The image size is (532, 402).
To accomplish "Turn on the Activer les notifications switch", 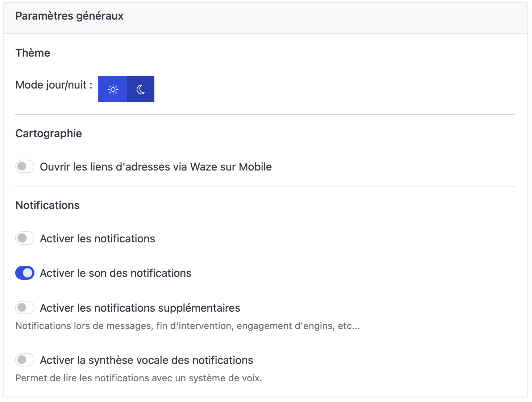I will coord(25,238).
